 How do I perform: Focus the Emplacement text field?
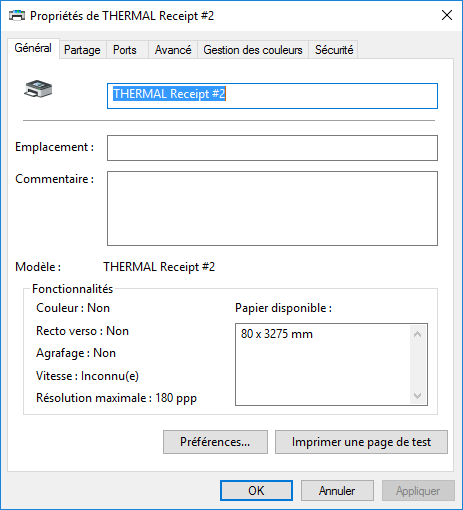272,148
